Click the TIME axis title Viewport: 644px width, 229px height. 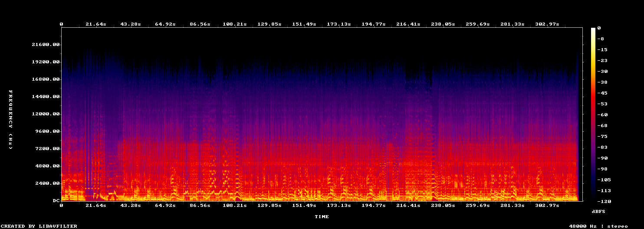[x=322, y=216]
